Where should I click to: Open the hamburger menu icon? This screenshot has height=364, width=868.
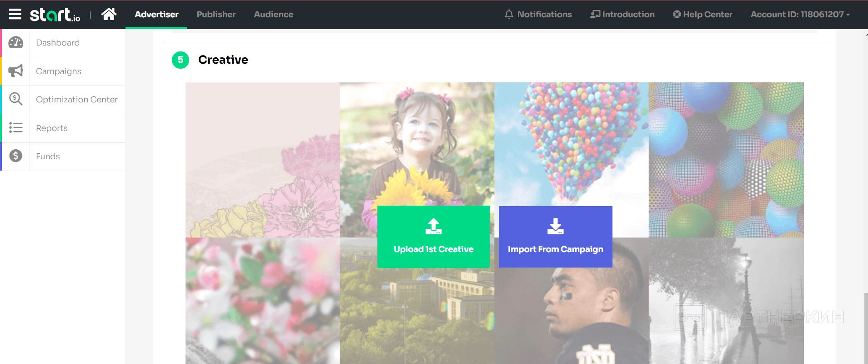coord(15,15)
